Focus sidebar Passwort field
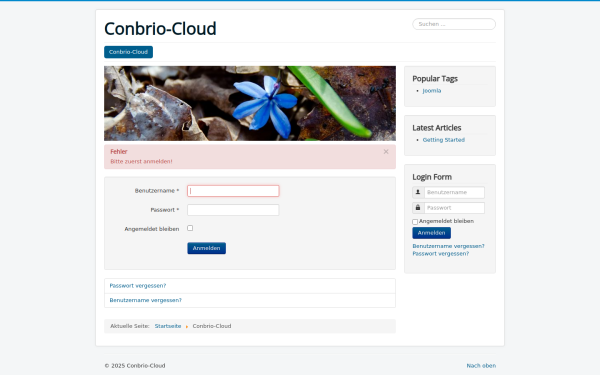This screenshot has height=375, width=600. pyautogui.click(x=454, y=208)
